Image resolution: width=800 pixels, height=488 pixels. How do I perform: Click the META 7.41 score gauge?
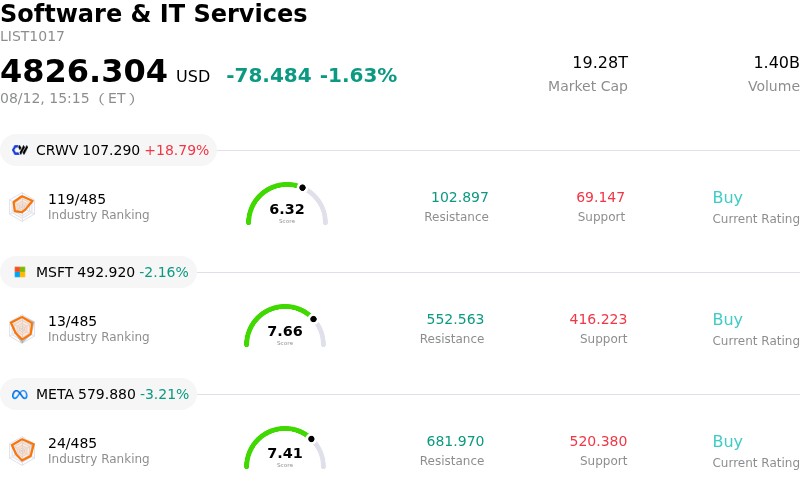pos(285,448)
